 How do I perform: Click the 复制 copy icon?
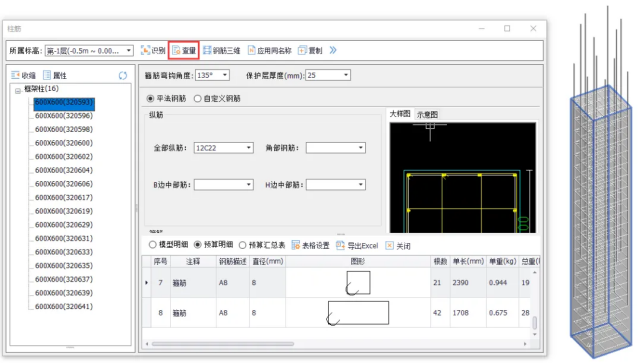click(302, 50)
